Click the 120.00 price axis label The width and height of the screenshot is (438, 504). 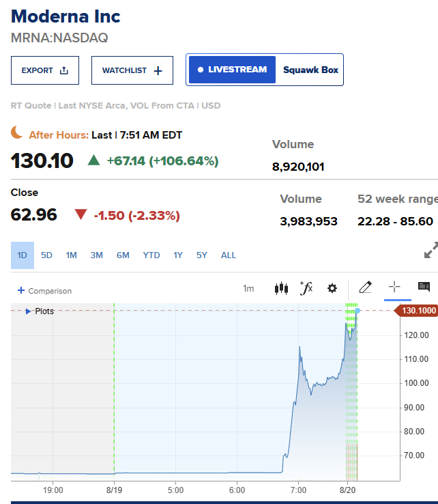(x=416, y=335)
